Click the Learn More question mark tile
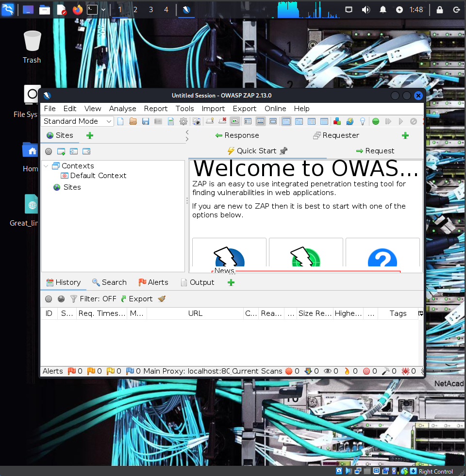This screenshot has height=476, width=466. click(x=383, y=252)
